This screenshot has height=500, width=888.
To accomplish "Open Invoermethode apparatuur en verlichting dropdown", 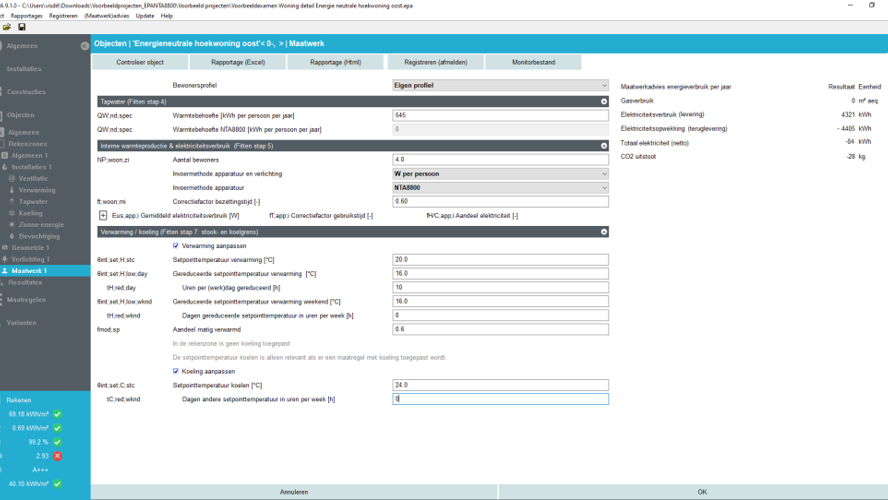I will [x=500, y=174].
